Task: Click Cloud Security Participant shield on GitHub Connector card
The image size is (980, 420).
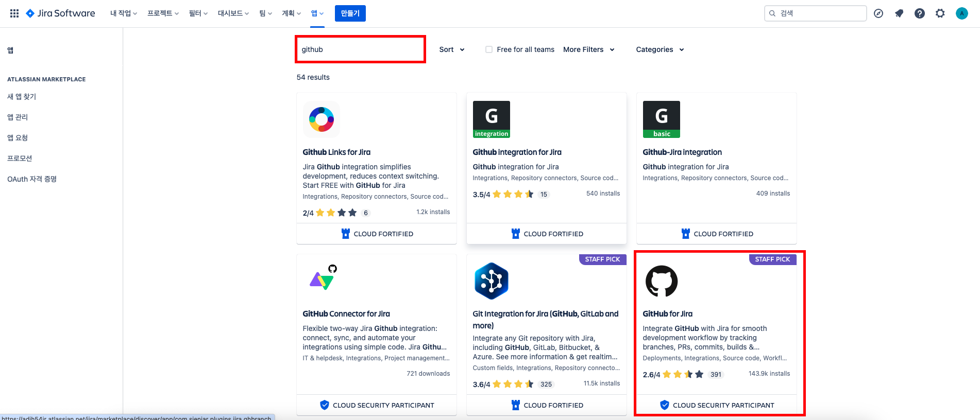Action: pos(325,405)
